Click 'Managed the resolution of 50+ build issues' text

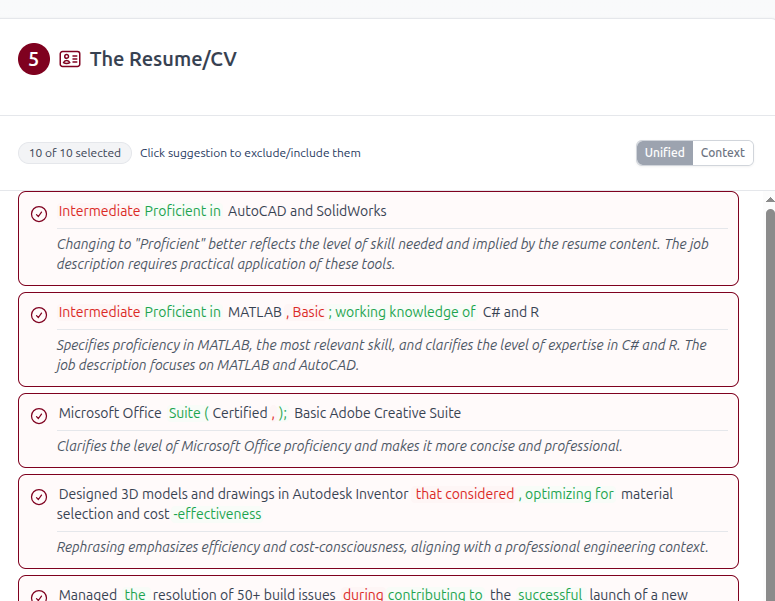(197, 594)
